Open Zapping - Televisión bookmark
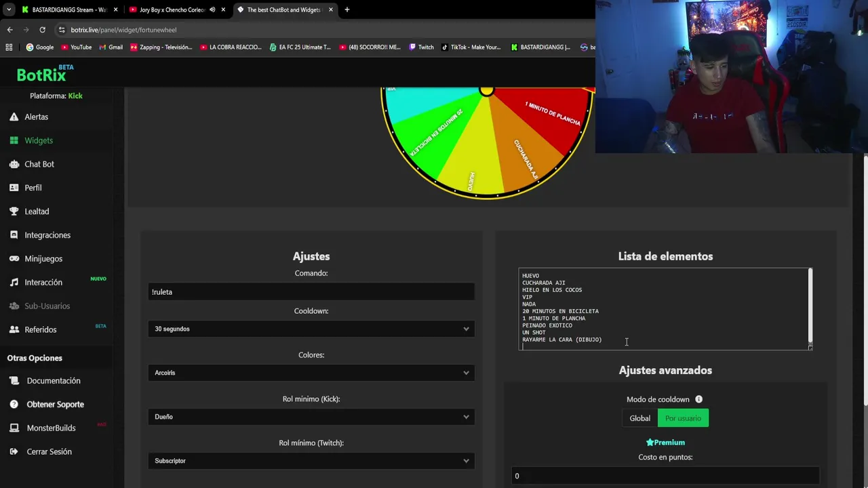 [x=161, y=47]
